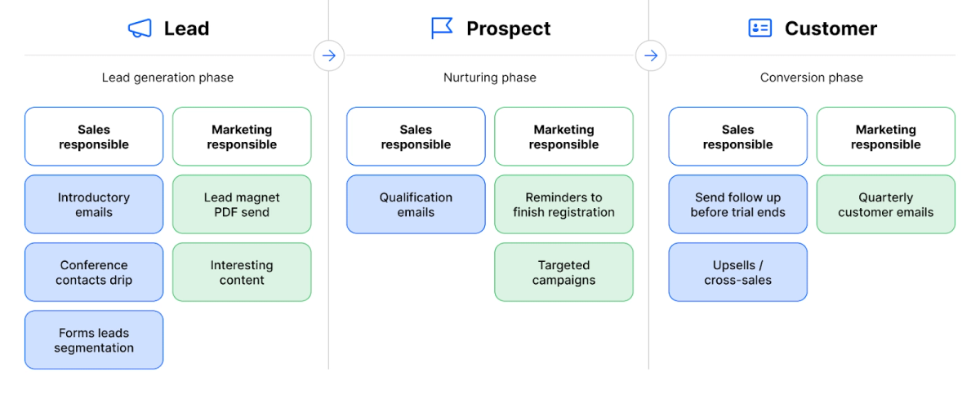
Task: Open Send follow up before trial ends
Action: [x=737, y=205]
